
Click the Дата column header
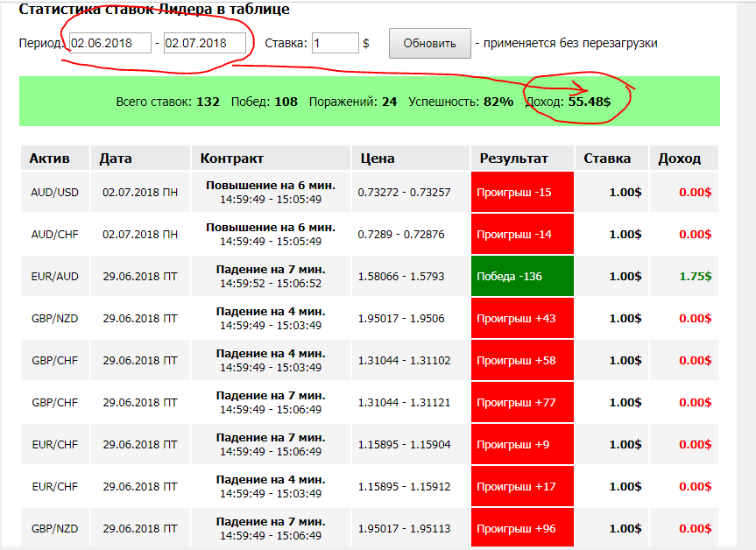click(x=140, y=159)
